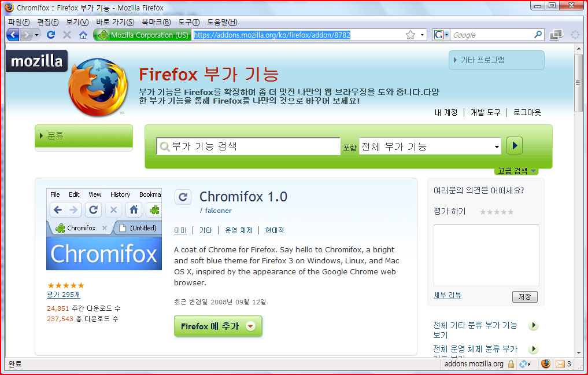This screenshot has height=375, width=588.
Task: Click the 로그아웃 link
Action: pos(527,112)
